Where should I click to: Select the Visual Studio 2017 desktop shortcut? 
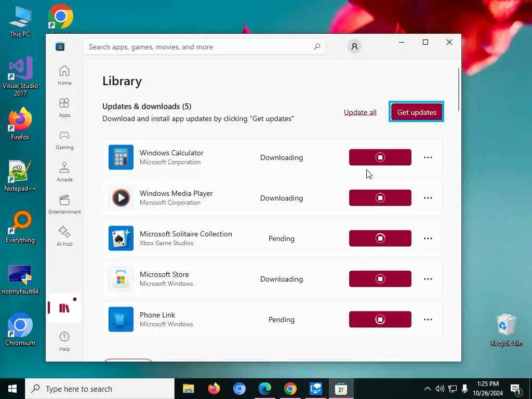(x=20, y=76)
